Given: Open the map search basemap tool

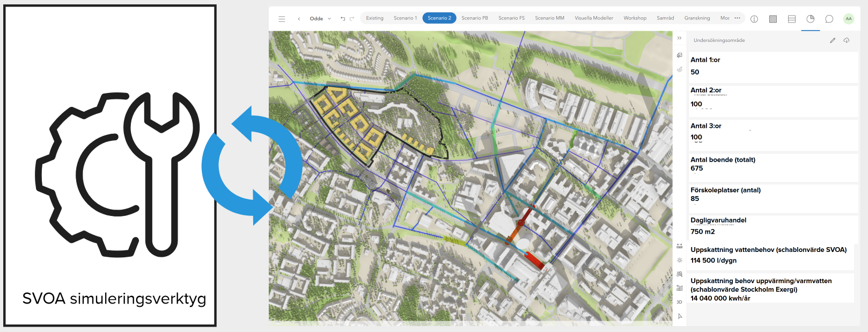Looking at the screenshot, I should (680, 274).
